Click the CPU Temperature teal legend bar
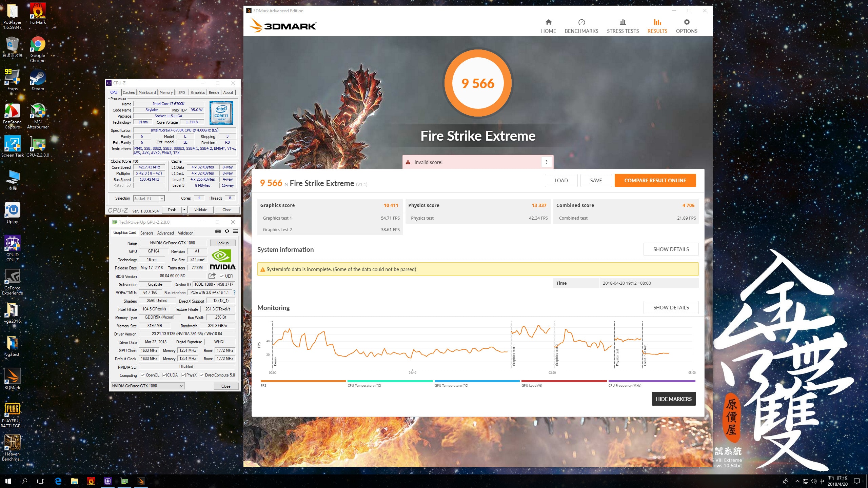Screen dimensions: 868x488 coord(390,381)
